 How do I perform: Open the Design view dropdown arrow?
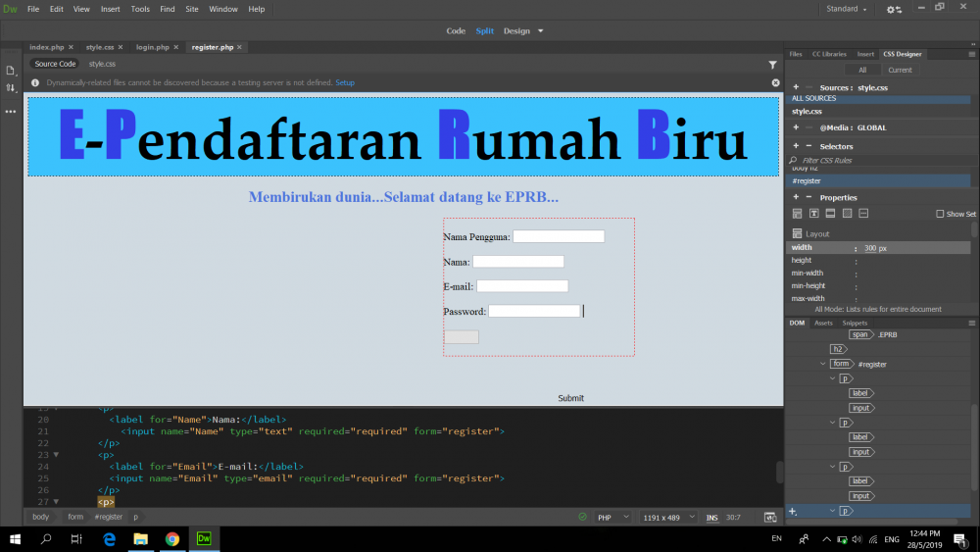[x=541, y=30]
